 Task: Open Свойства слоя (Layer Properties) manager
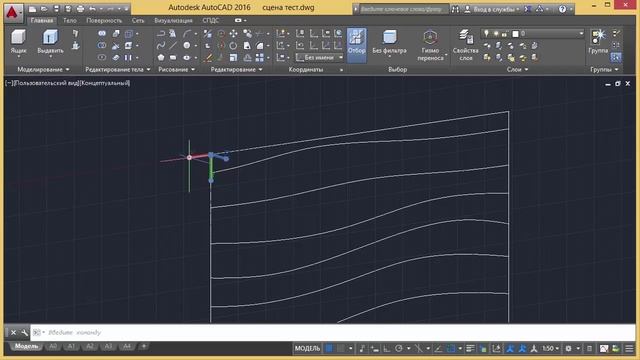pyautogui.click(x=465, y=45)
